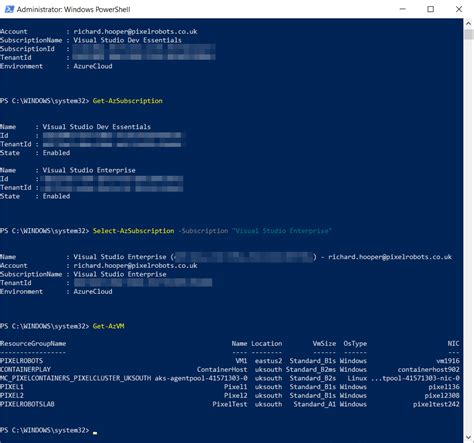
Task: Click the scrollbar down arrow
Action: [468, 437]
